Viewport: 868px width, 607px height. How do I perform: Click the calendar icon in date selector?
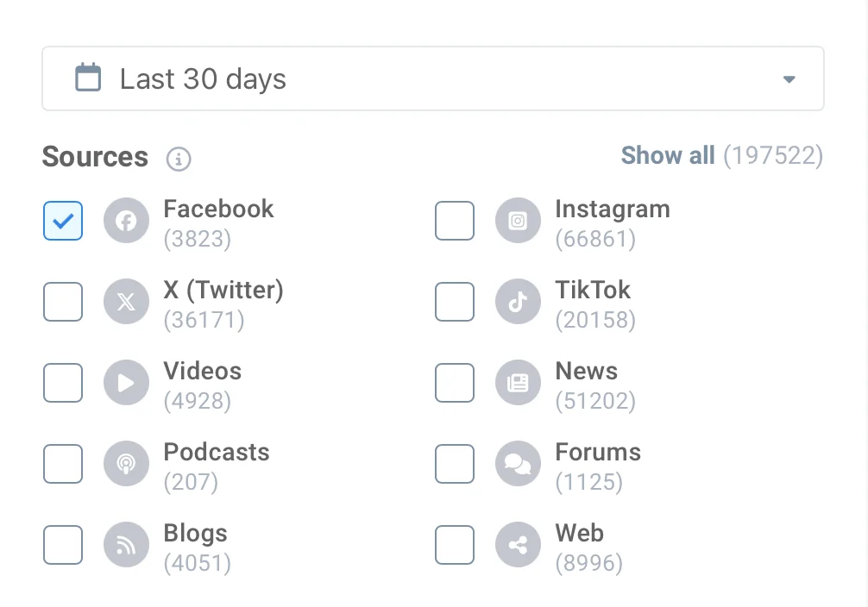tap(87, 78)
